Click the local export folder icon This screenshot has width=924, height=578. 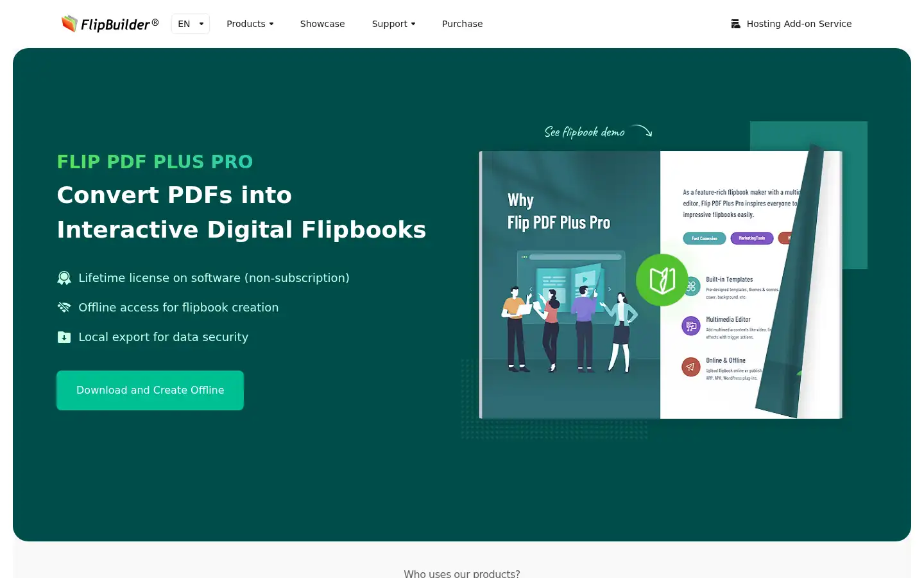(64, 337)
